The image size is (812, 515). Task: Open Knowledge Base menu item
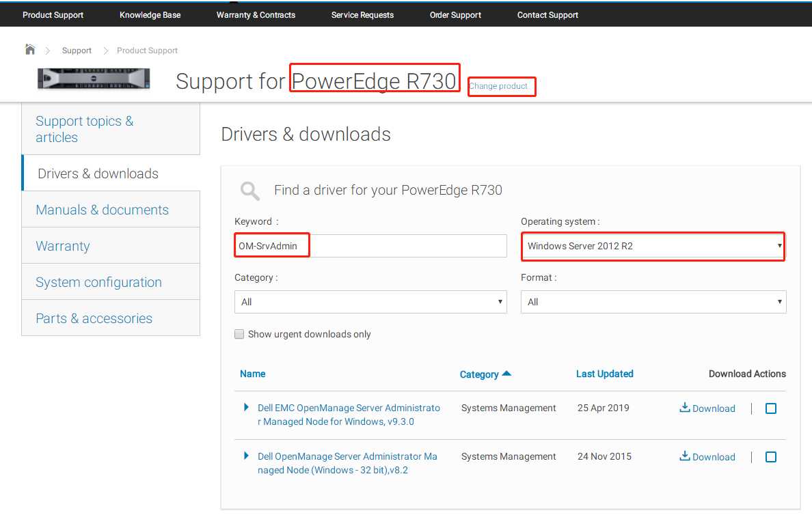coord(150,15)
